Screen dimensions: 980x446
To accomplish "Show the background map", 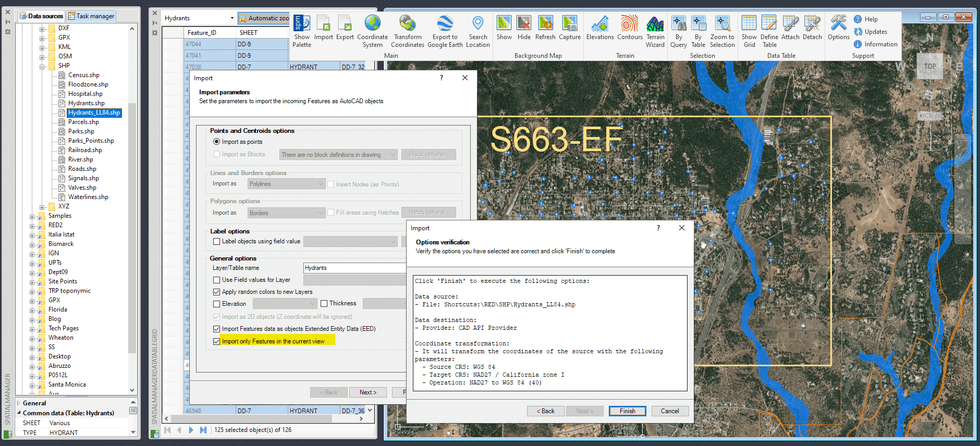I will [x=504, y=28].
